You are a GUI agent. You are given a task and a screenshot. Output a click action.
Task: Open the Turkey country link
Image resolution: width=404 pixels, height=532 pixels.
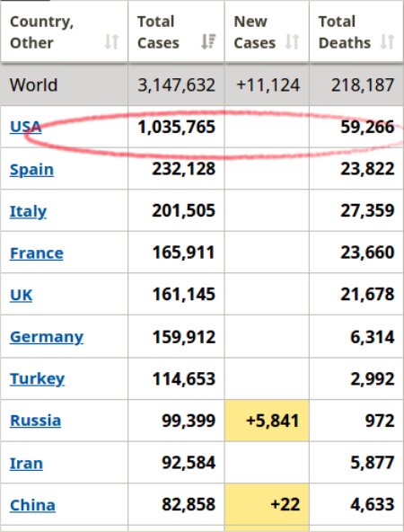(37, 378)
